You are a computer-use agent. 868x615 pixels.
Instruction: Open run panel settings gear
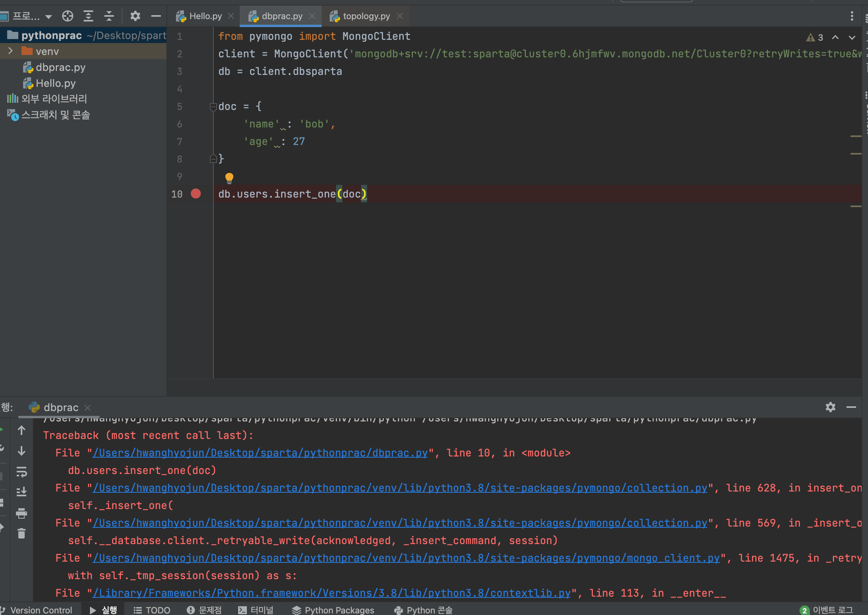(830, 407)
